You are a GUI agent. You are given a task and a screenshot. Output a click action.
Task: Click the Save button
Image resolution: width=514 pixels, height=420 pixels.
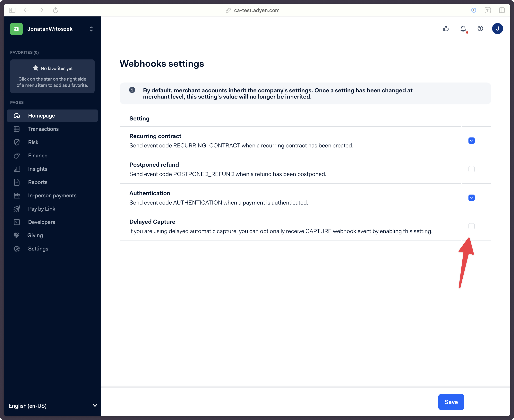click(x=451, y=402)
